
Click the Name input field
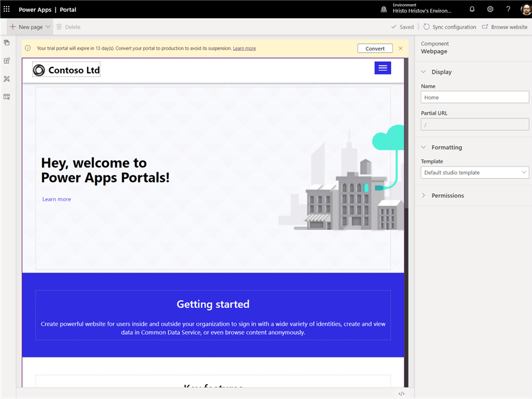tap(475, 97)
